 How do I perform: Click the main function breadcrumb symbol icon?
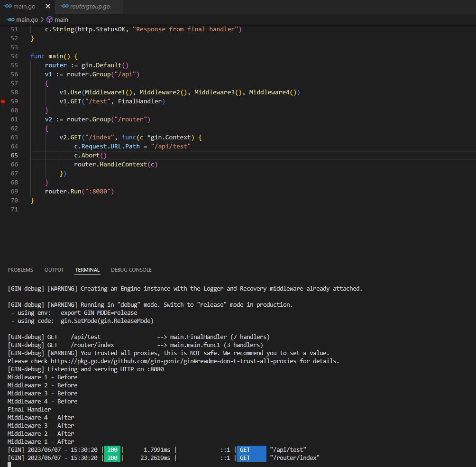[x=49, y=20]
